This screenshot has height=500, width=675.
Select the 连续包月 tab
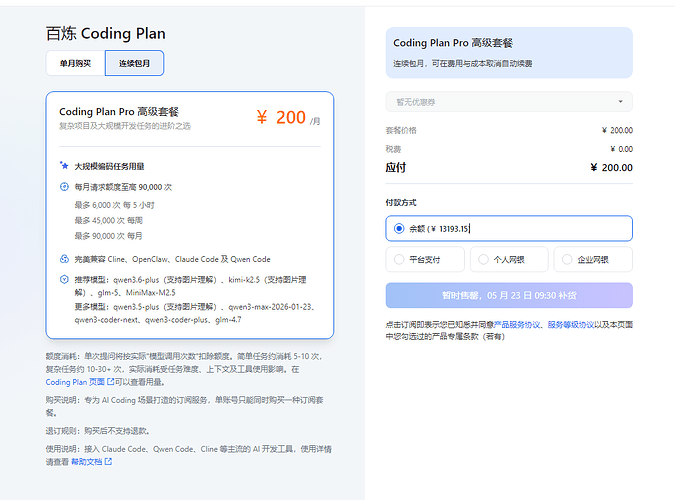point(134,63)
